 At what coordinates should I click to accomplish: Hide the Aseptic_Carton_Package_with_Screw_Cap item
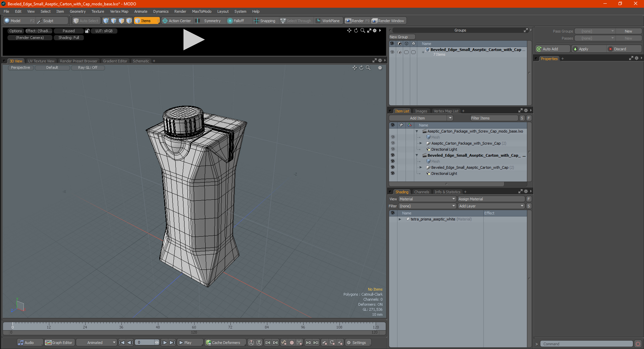click(392, 143)
